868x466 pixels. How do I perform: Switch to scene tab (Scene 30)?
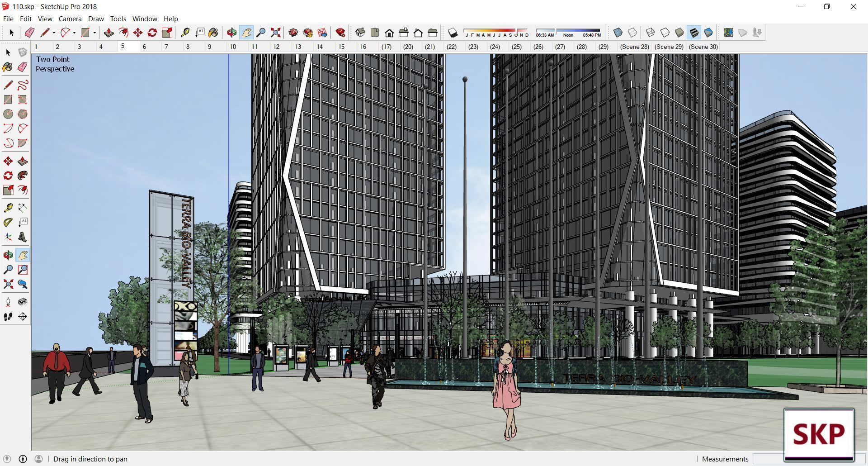pos(703,47)
